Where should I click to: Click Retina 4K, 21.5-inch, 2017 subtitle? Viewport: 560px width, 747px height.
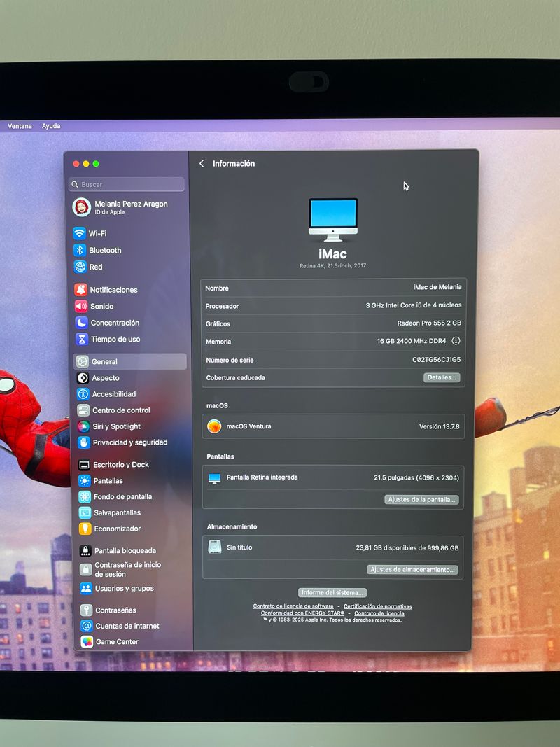(333, 266)
